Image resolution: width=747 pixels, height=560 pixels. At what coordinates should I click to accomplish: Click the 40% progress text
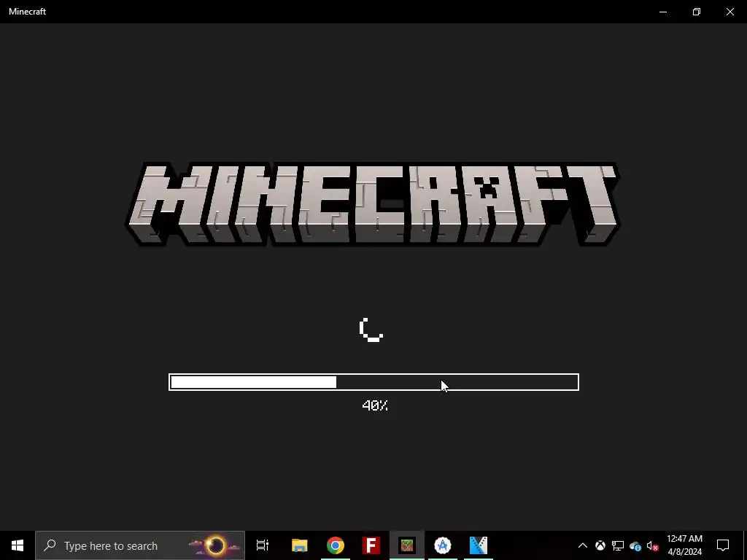pos(375,405)
